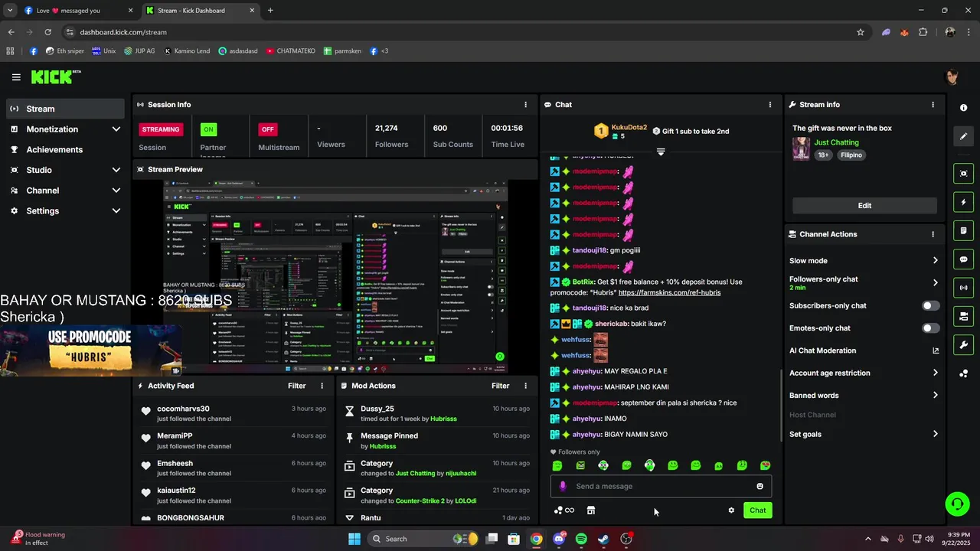Image resolution: width=980 pixels, height=551 pixels.
Task: Open Set goals settings
Action: tap(864, 435)
